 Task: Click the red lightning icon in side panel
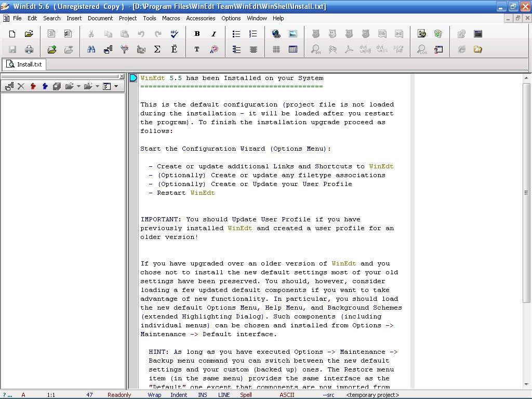pos(33,86)
